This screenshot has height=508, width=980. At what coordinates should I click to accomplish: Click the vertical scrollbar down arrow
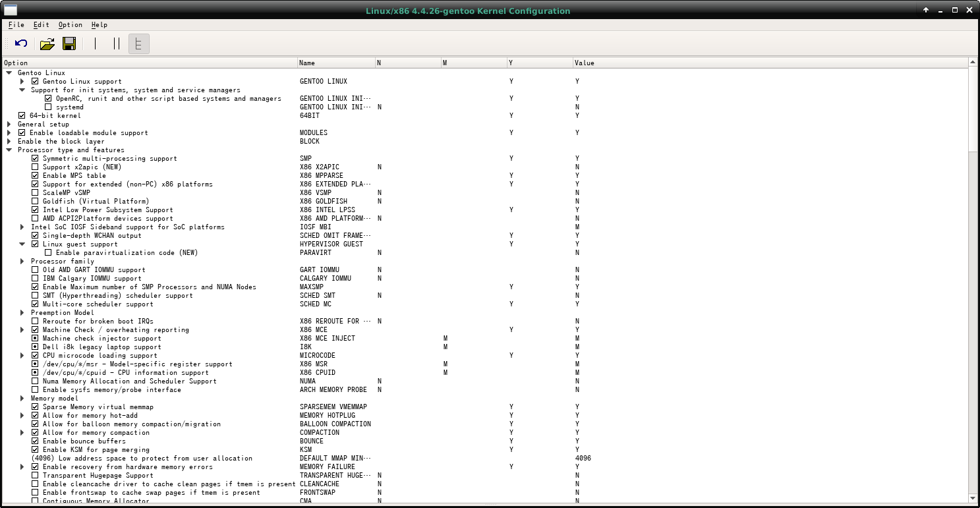click(974, 499)
